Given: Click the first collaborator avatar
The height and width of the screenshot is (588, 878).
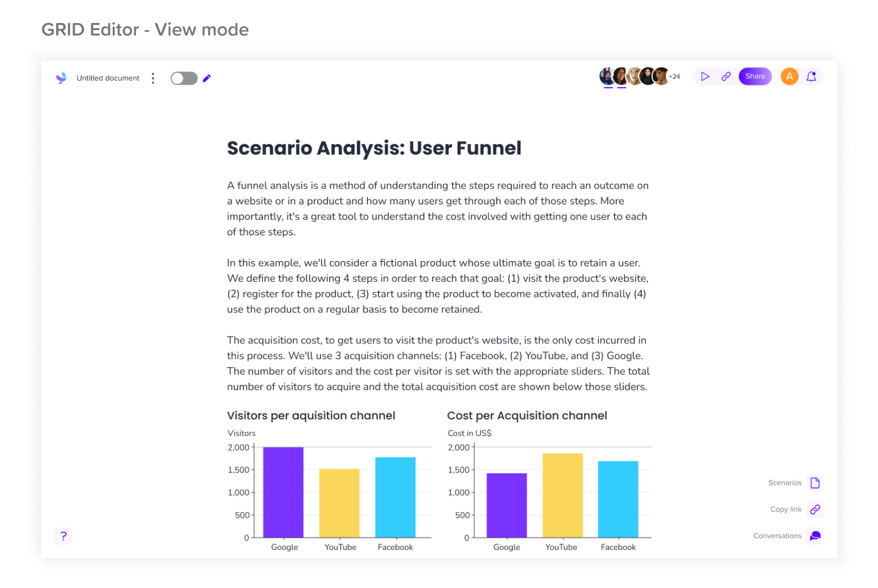Looking at the screenshot, I should pyautogui.click(x=607, y=76).
